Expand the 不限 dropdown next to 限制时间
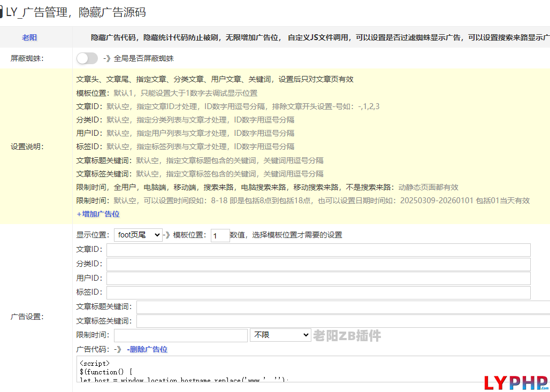Screen dimensions: 550x392 tap(280, 335)
